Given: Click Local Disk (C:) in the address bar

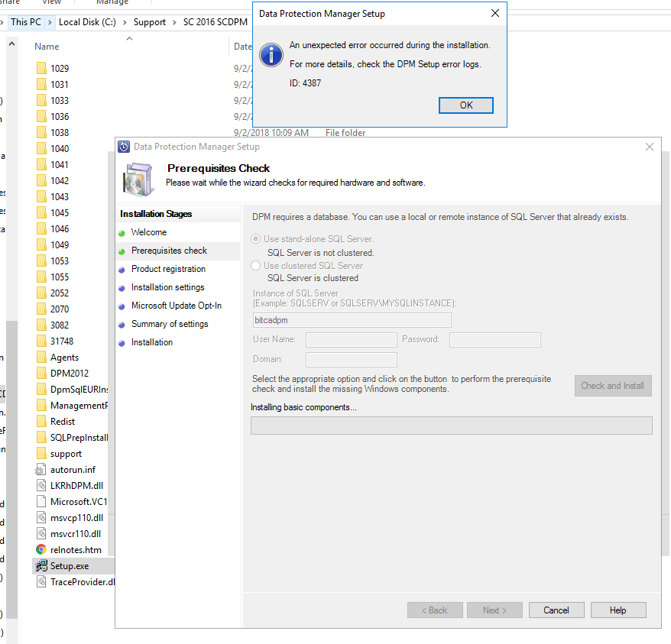Looking at the screenshot, I should pyautogui.click(x=87, y=22).
